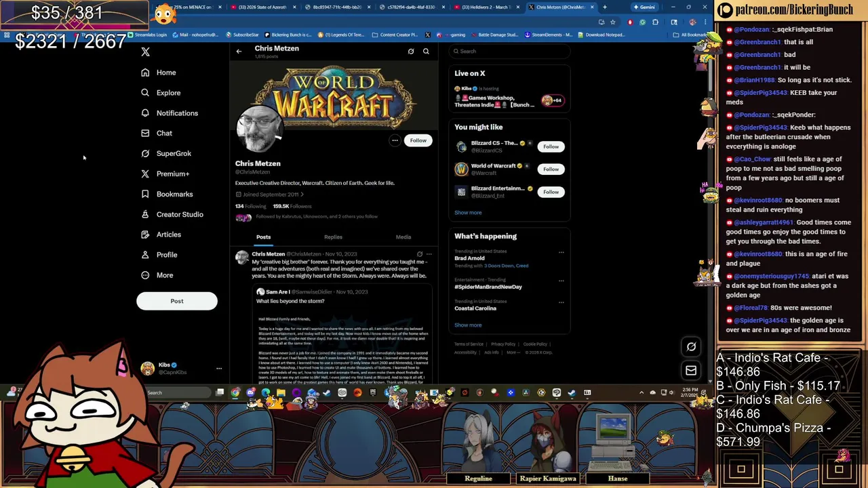The image size is (868, 488).
Task: Switch to the Posts tab
Action: coord(263,237)
